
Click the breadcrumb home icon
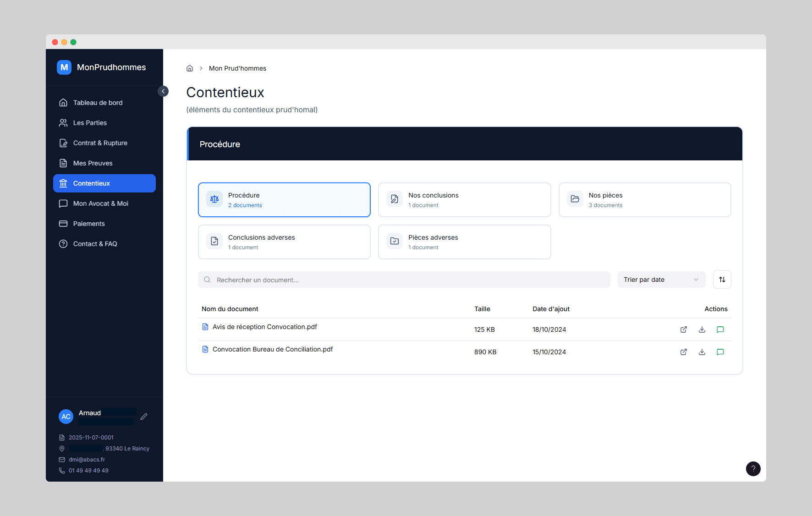coord(190,68)
